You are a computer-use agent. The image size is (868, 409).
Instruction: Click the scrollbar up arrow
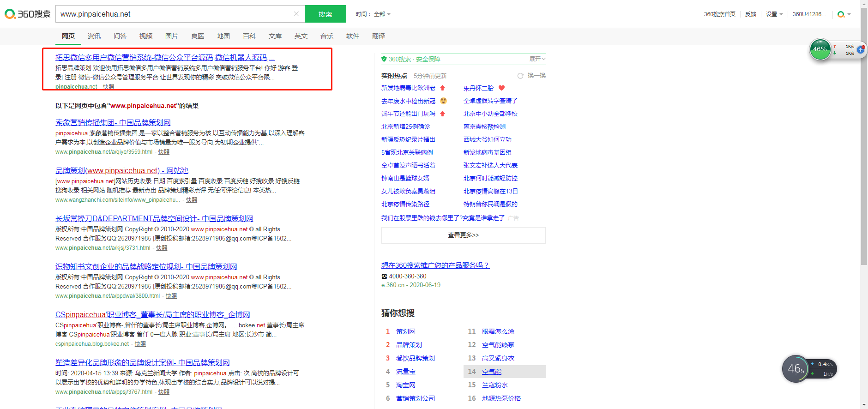point(864,4)
